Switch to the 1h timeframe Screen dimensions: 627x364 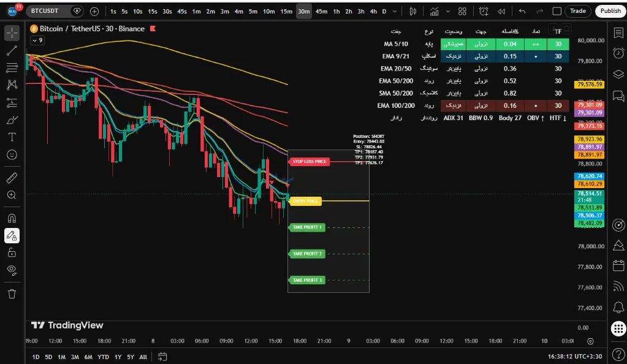(x=336, y=11)
